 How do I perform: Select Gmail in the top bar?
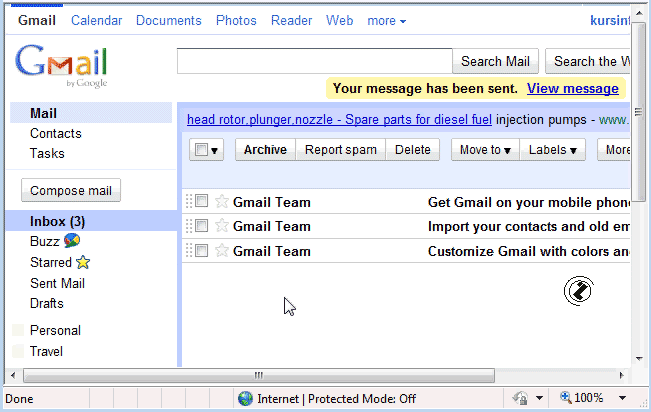pos(37,20)
